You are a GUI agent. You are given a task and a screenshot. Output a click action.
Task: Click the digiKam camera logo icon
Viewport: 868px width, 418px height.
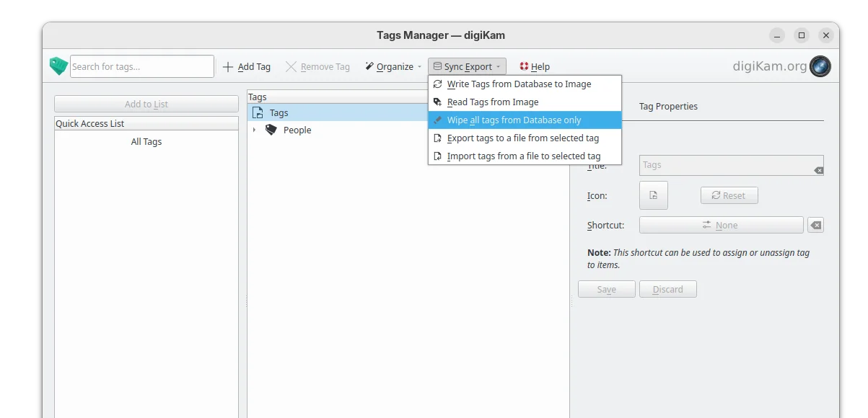[820, 66]
